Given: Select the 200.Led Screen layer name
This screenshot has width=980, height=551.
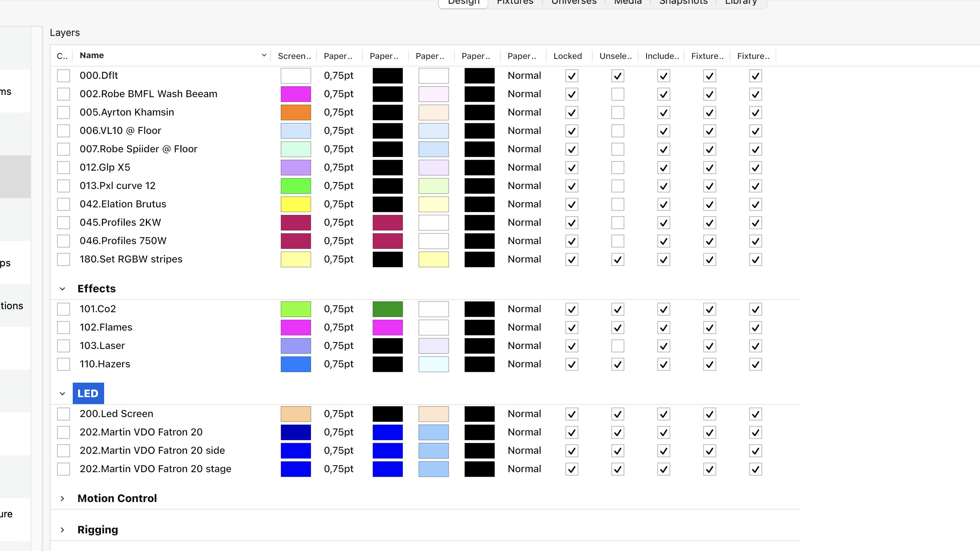Looking at the screenshot, I should 116,414.
